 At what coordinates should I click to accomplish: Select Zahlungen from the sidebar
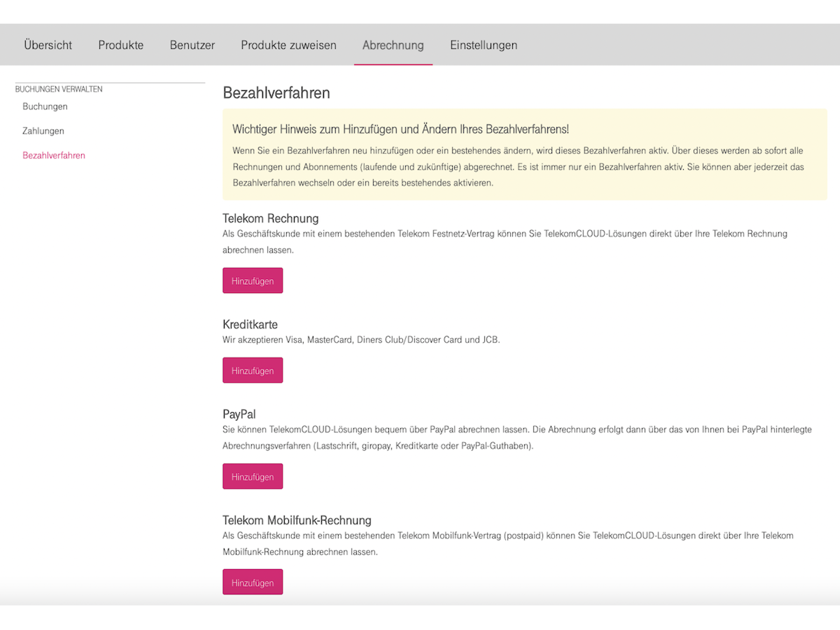click(x=43, y=130)
